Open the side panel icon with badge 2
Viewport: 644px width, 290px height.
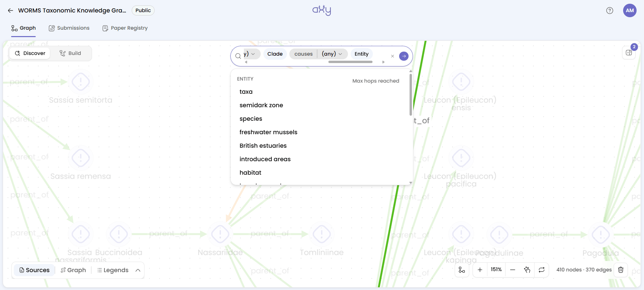click(x=629, y=53)
